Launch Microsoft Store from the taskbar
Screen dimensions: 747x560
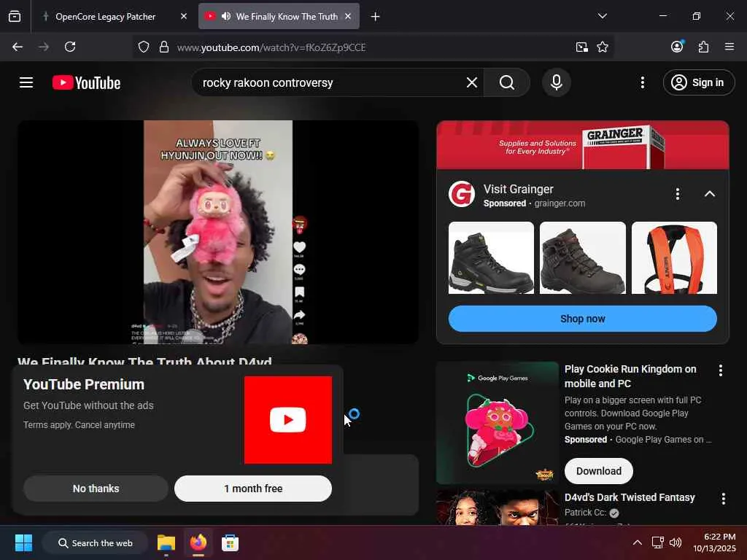[x=230, y=542]
